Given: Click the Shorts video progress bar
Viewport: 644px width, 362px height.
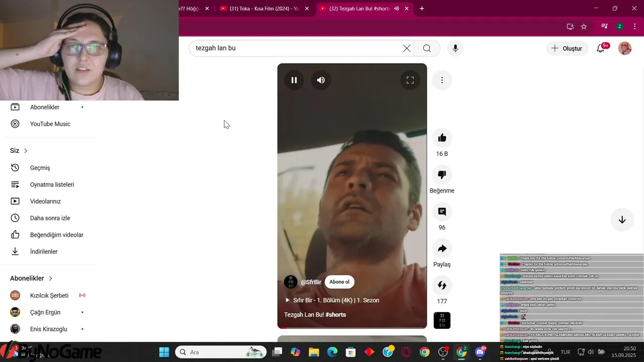Looking at the screenshot, I should pyautogui.click(x=352, y=328).
